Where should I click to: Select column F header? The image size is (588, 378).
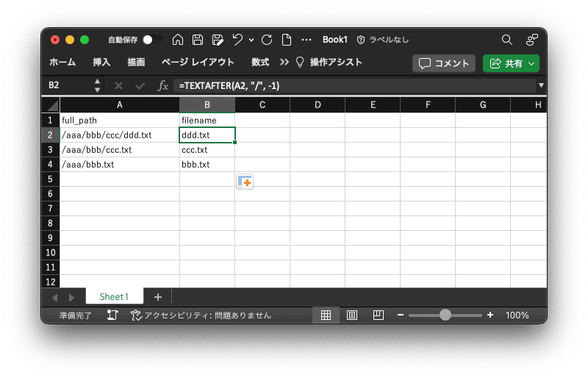pyautogui.click(x=428, y=105)
